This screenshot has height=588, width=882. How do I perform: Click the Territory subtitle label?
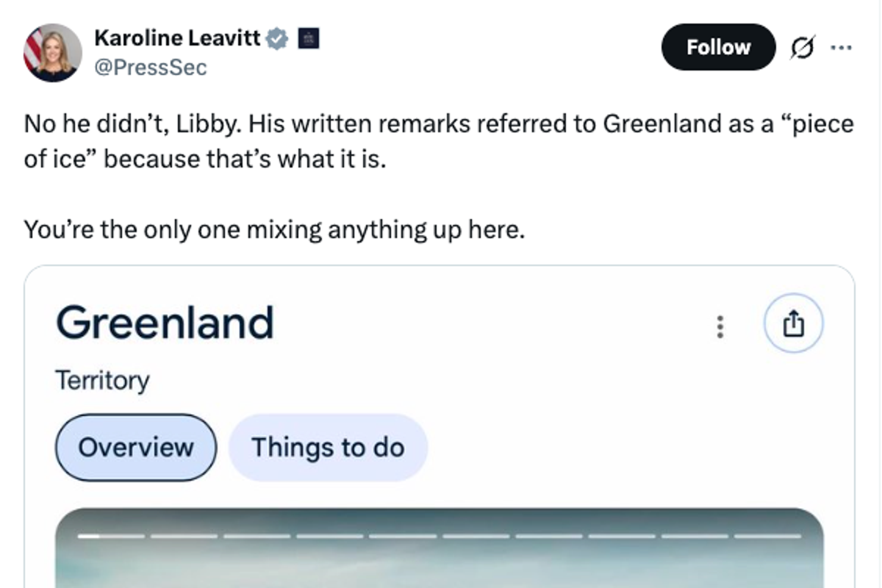102,379
